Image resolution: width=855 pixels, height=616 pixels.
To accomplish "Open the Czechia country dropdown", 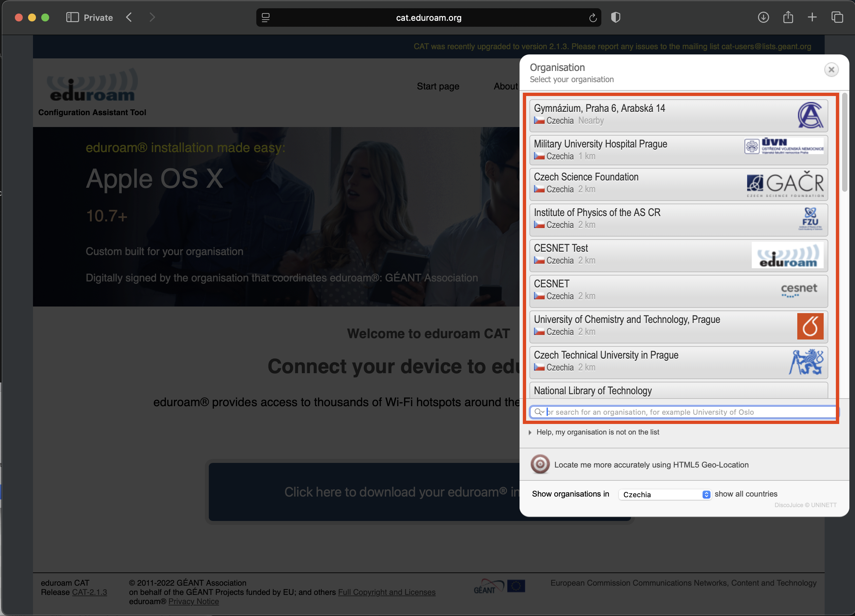I will click(665, 494).
